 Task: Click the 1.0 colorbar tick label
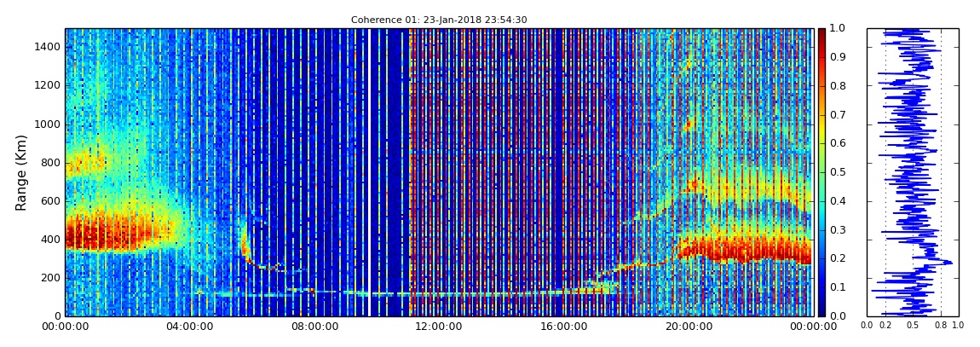click(x=838, y=29)
